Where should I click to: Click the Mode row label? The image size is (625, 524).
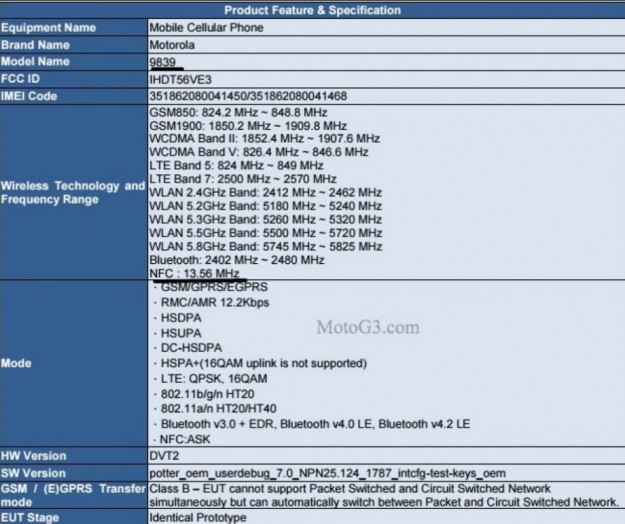point(18,362)
